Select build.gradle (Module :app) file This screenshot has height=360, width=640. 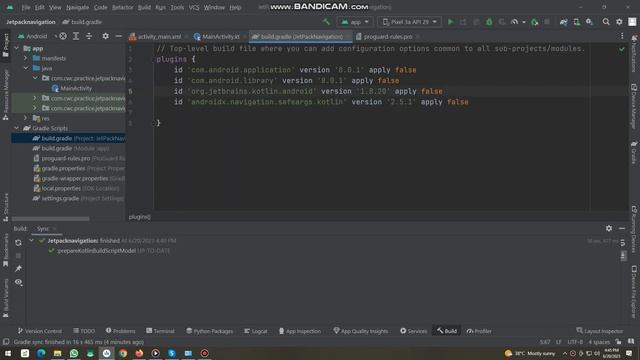[71, 149]
